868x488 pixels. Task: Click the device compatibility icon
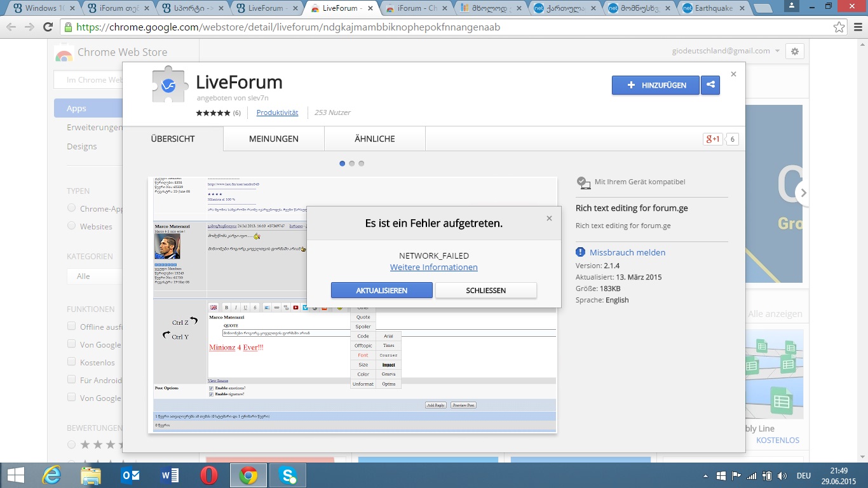[x=583, y=182]
